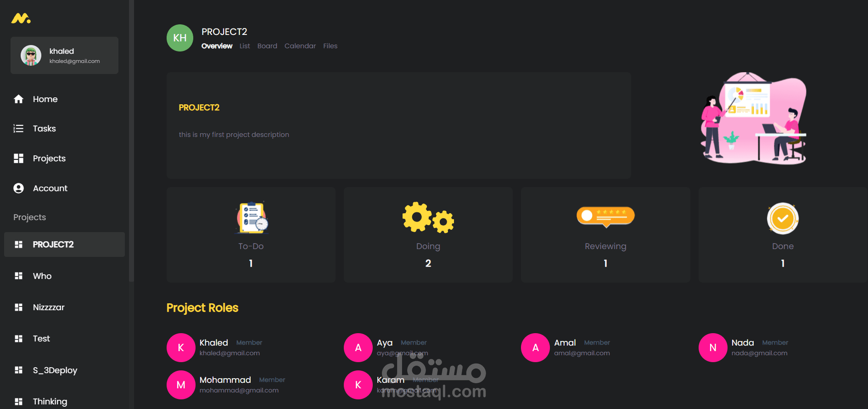
Task: Click the Doing gears icon
Action: pyautogui.click(x=428, y=217)
